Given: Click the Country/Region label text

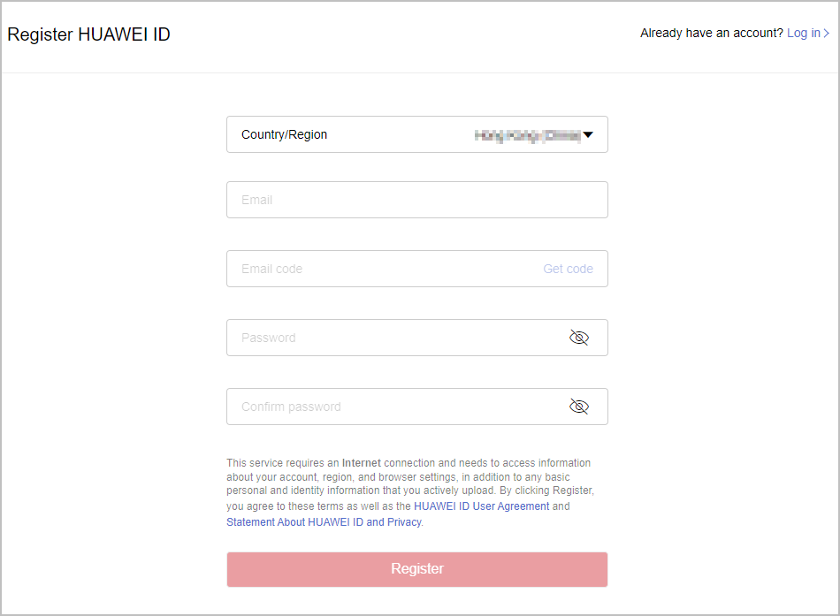Looking at the screenshot, I should click(284, 135).
